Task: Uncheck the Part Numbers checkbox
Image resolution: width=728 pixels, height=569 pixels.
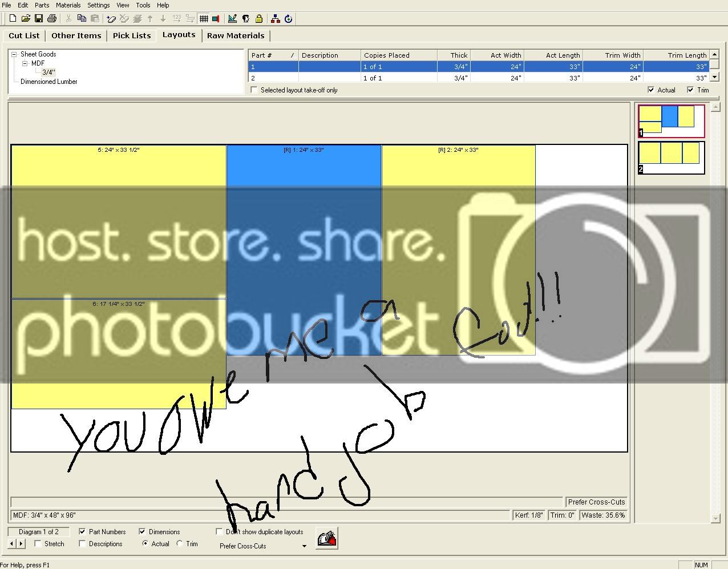Action: (x=82, y=531)
